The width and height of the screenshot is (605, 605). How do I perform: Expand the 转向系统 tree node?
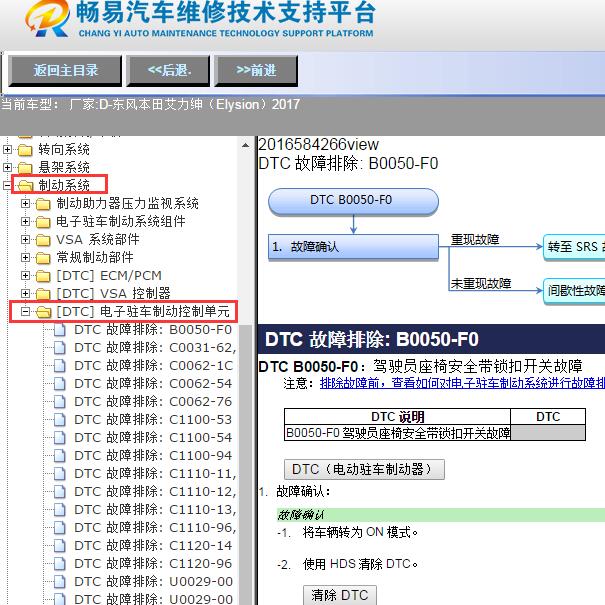(x=7, y=149)
